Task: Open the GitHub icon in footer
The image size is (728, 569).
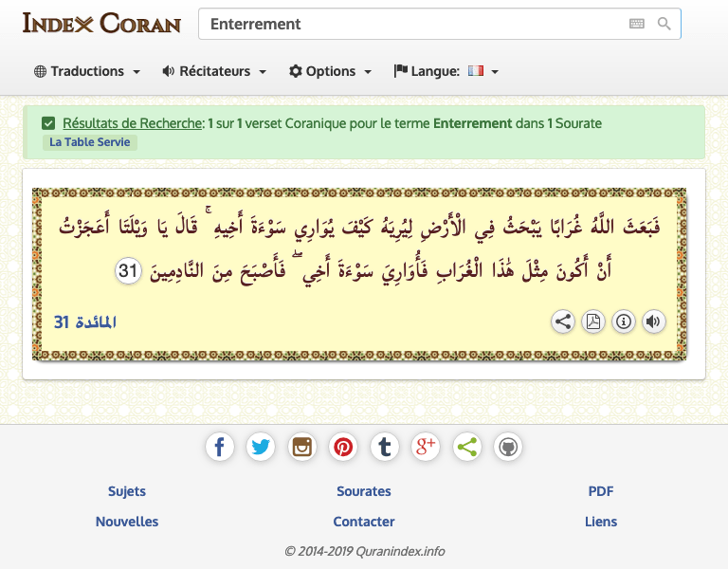Action: pos(508,447)
